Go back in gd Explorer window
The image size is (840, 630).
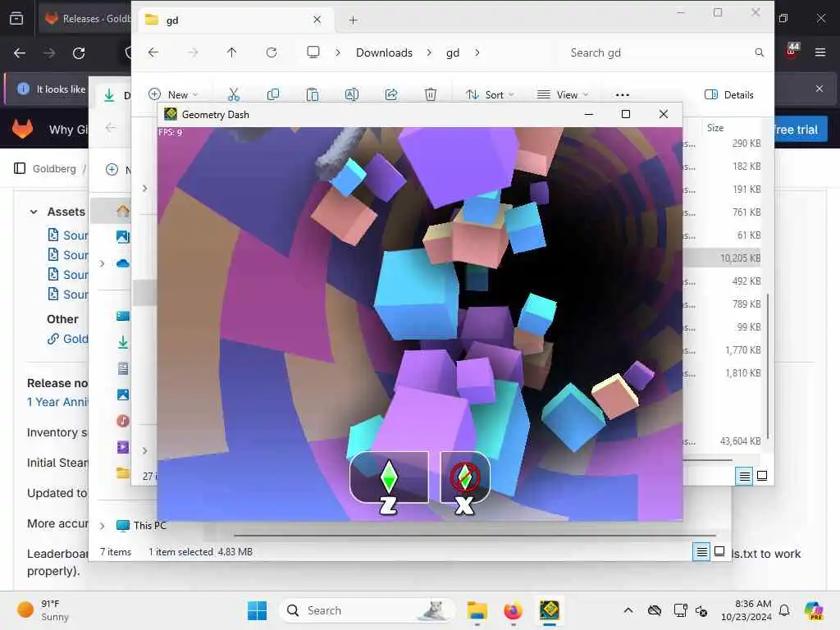point(153,52)
